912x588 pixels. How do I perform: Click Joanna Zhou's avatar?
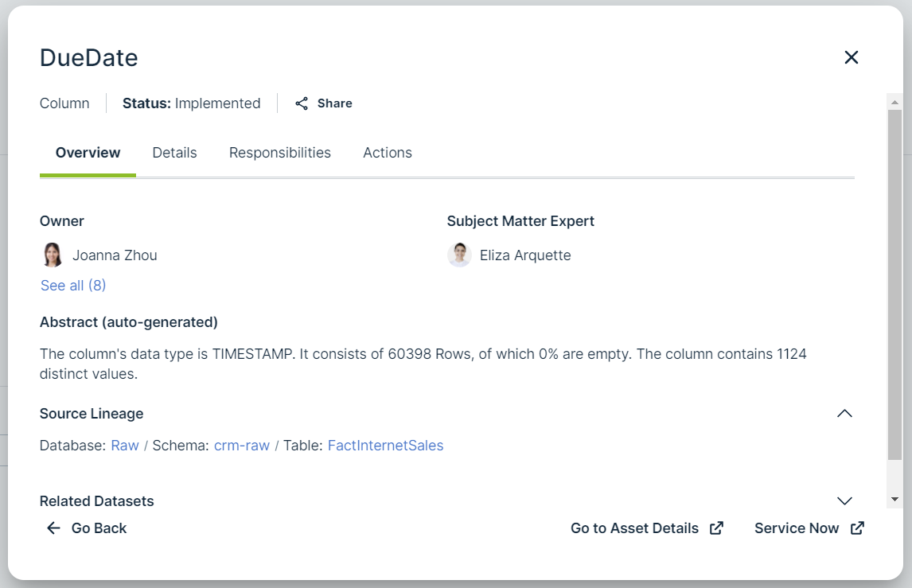tap(53, 255)
